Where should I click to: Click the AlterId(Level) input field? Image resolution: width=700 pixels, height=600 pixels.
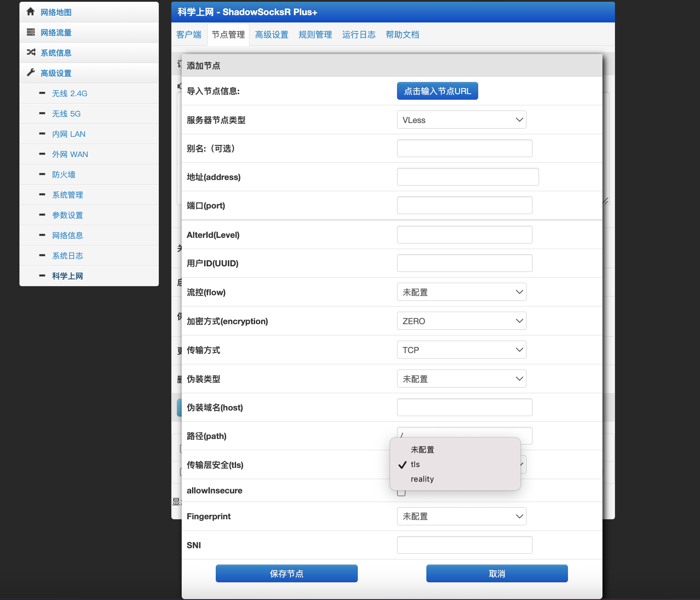tap(465, 234)
